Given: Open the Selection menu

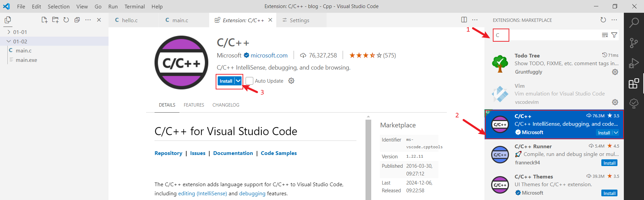Looking at the screenshot, I should (58, 6).
